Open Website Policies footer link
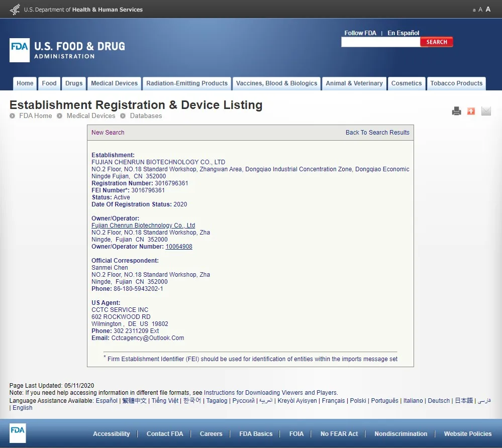 [468, 434]
